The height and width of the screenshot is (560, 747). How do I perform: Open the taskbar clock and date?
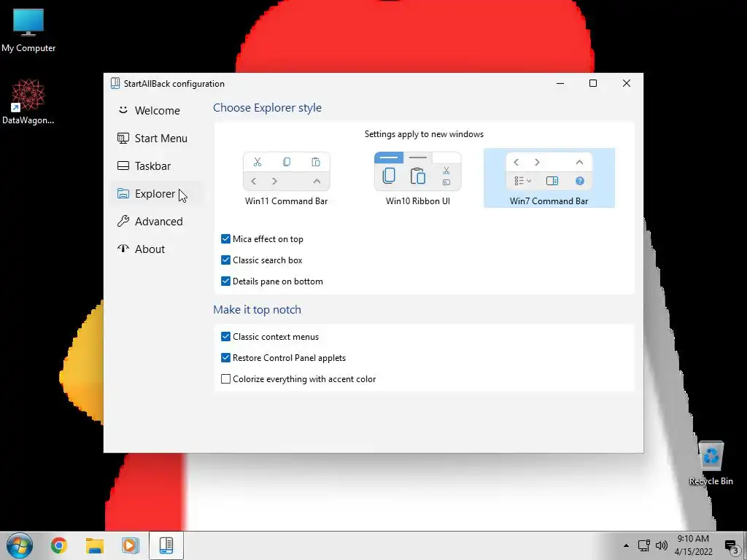click(694, 545)
